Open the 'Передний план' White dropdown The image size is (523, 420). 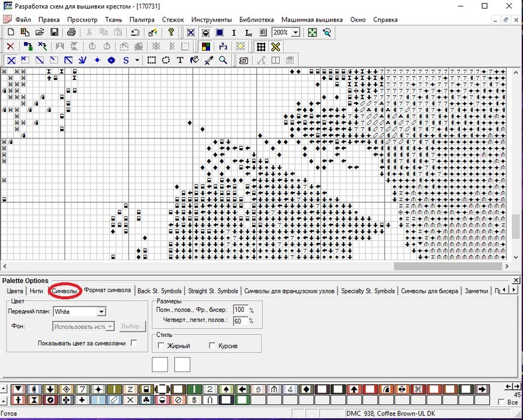click(101, 311)
